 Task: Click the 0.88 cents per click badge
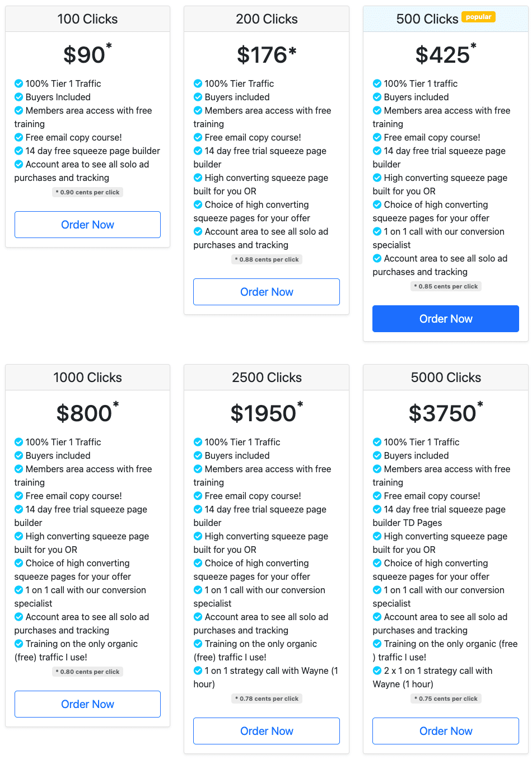coord(267,259)
